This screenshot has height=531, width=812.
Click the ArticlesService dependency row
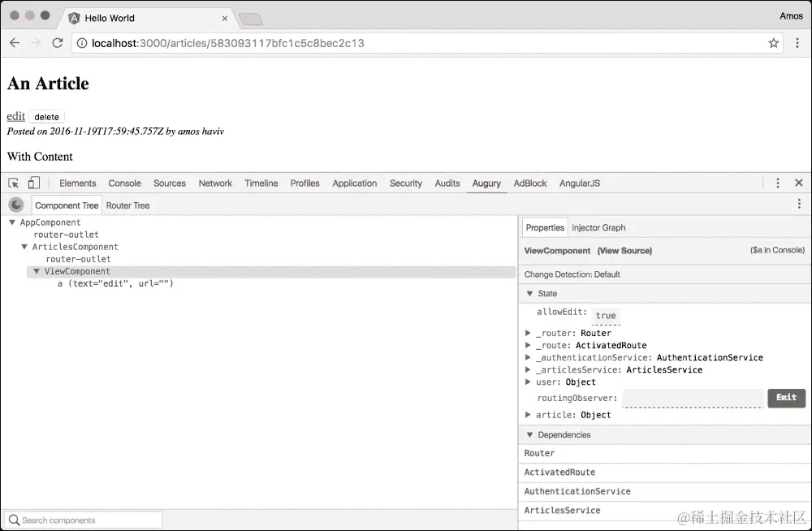click(x=665, y=511)
